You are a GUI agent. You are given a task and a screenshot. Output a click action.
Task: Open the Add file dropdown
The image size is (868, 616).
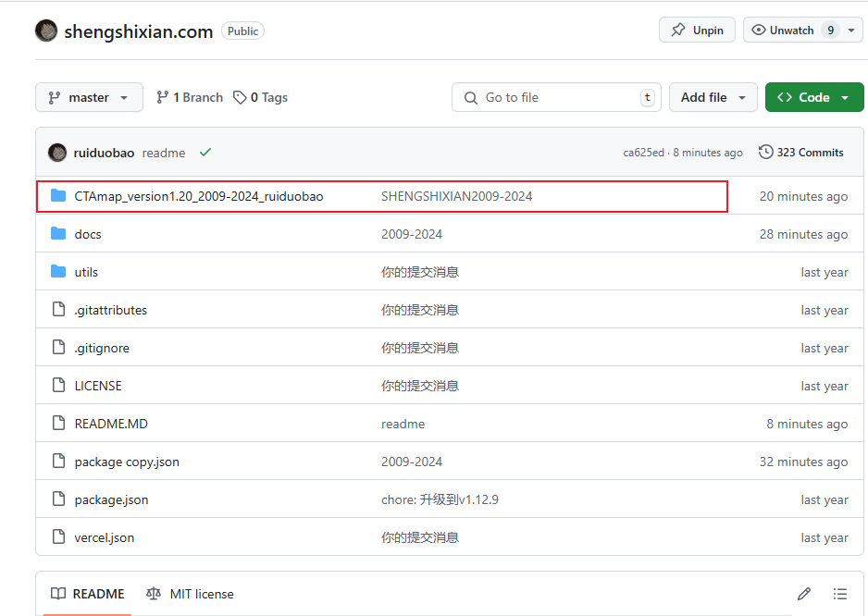click(x=713, y=97)
